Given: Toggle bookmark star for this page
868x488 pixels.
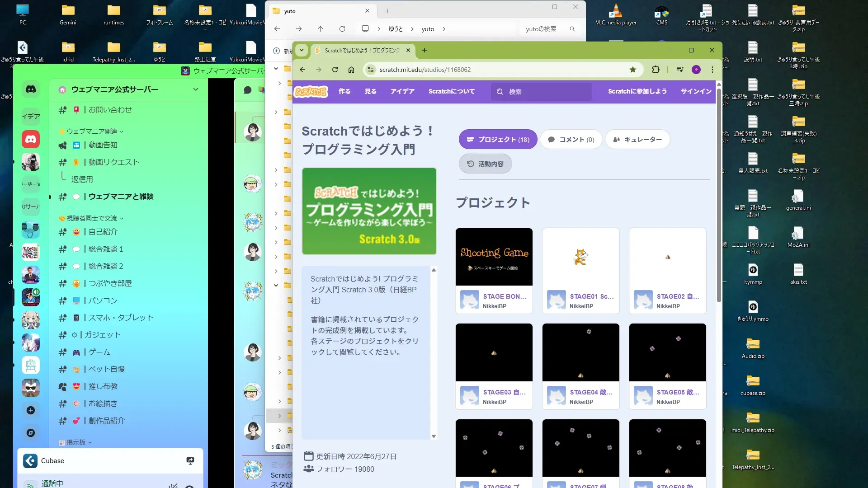Looking at the screenshot, I should pos(633,70).
